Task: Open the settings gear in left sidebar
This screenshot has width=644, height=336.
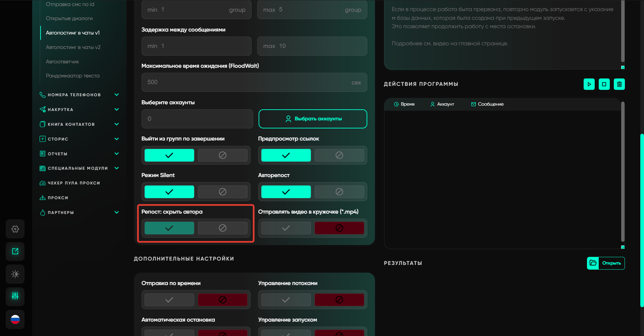Action: click(15, 229)
